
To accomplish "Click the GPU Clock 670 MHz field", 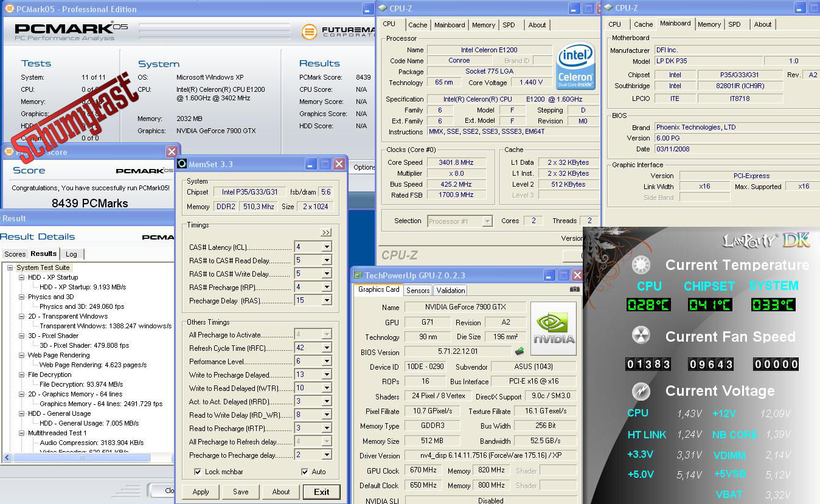I will pyautogui.click(x=422, y=471).
